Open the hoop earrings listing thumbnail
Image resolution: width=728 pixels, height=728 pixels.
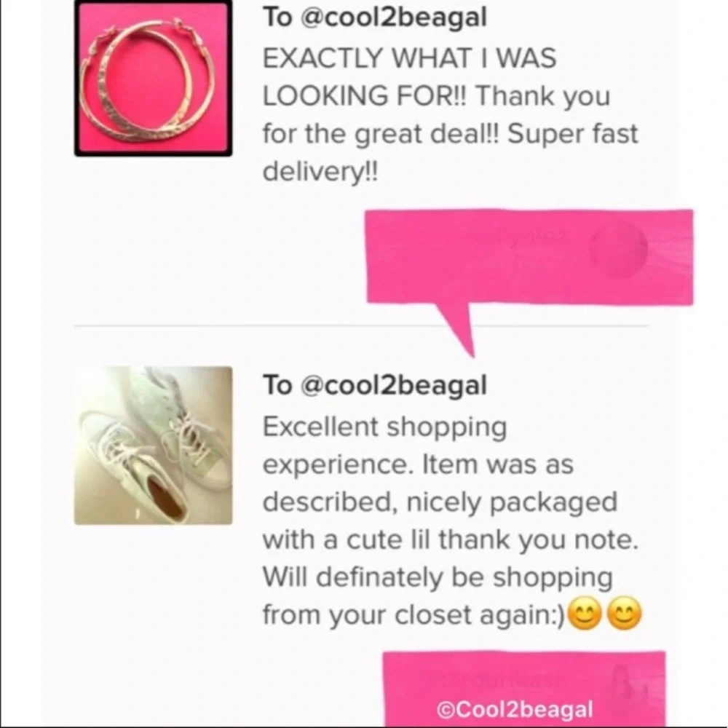(x=153, y=79)
